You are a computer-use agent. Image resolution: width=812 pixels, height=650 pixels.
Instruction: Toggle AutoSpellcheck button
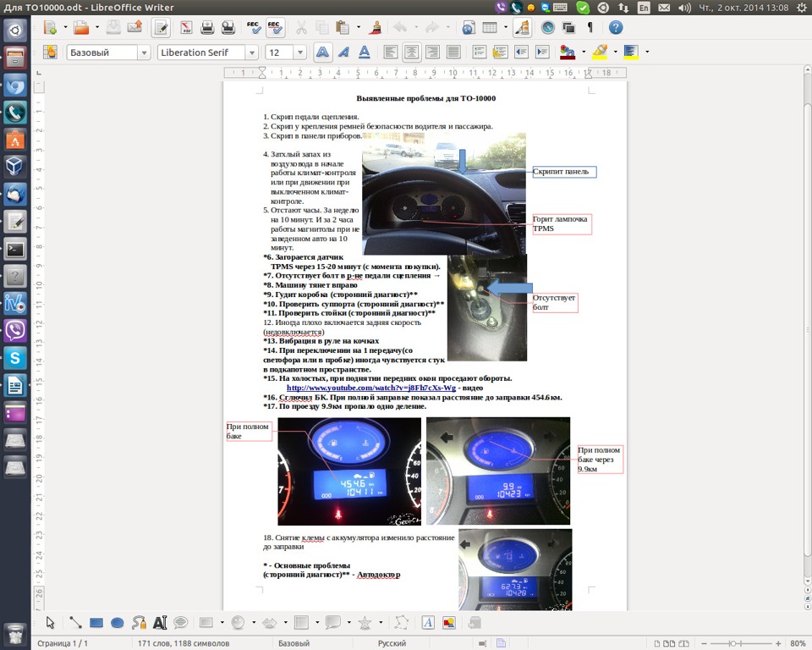point(275,28)
